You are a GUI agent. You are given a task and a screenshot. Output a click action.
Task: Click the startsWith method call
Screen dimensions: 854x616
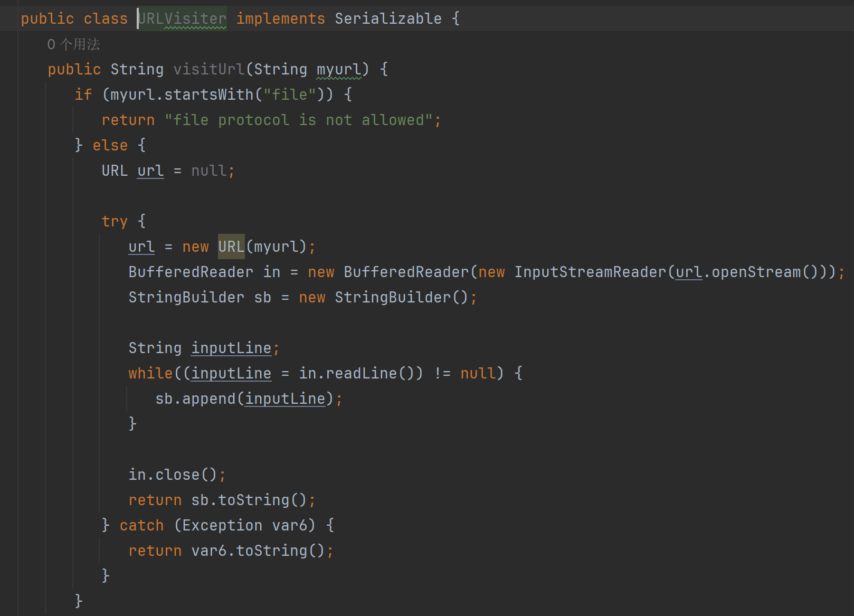pyautogui.click(x=209, y=94)
